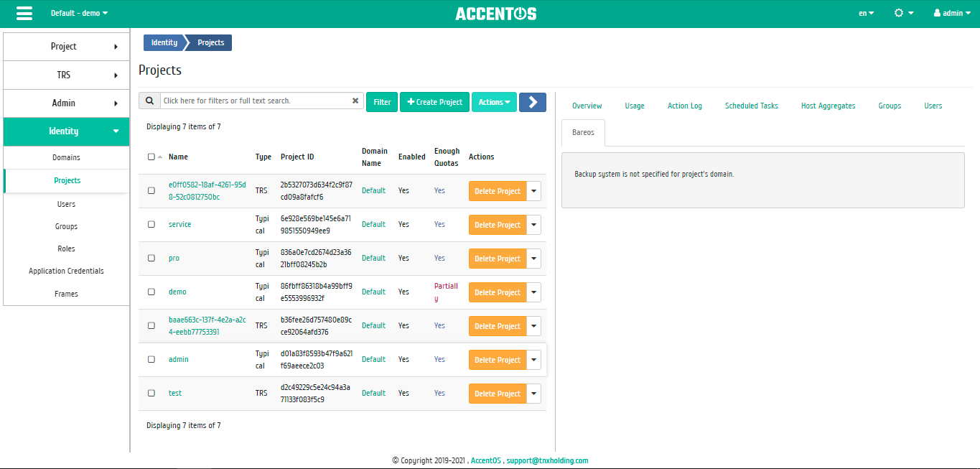Delete the pro project

pyautogui.click(x=498, y=259)
